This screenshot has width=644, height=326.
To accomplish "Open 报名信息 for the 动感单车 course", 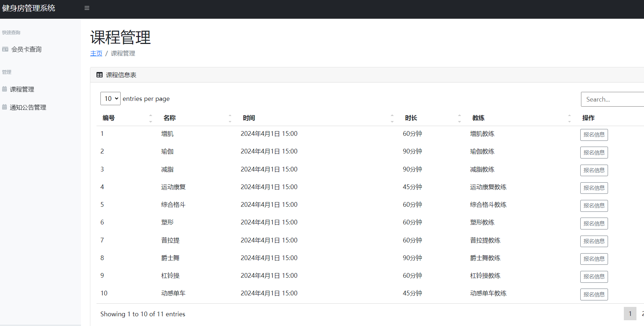I will pos(594,294).
